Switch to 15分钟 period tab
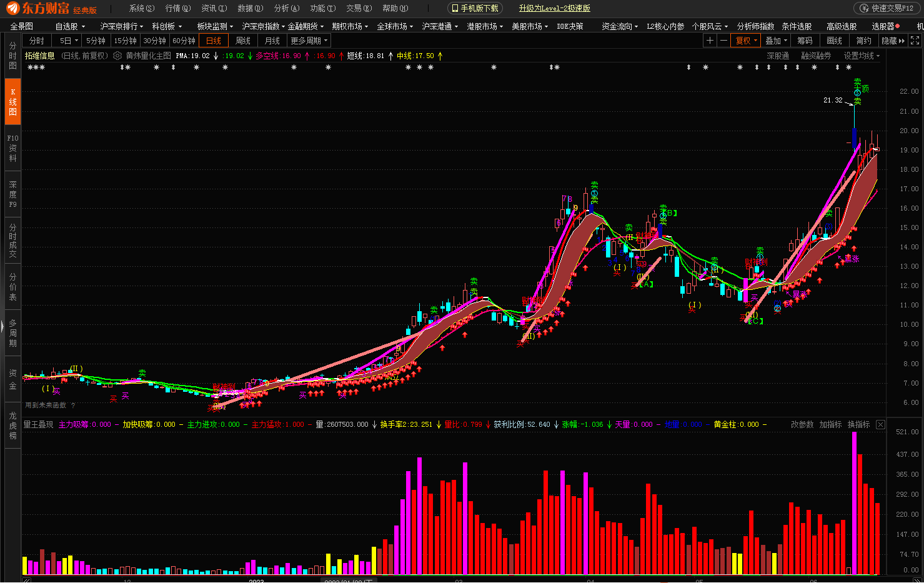This screenshot has width=924, height=583. coord(125,41)
